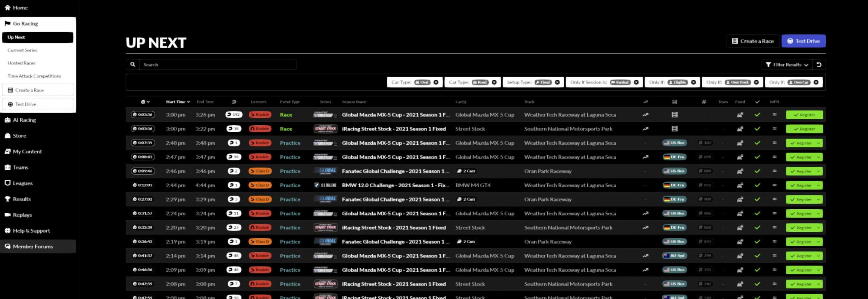Register for the 3:00 pm Mazda MX-5 race

click(x=804, y=115)
